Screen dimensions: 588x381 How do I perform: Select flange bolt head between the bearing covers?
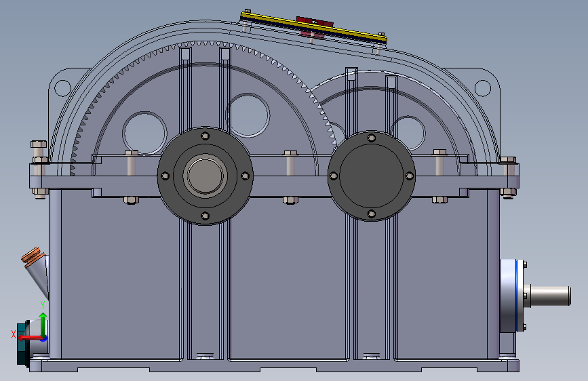point(291,153)
